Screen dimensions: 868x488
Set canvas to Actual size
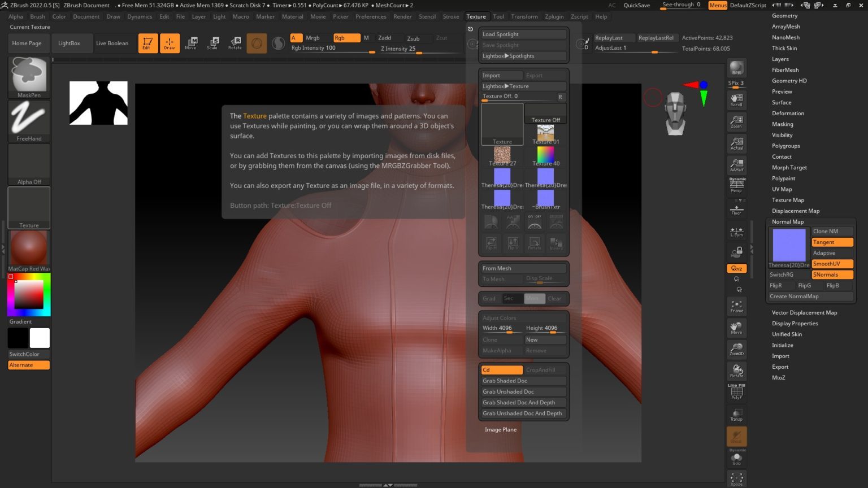tap(736, 143)
